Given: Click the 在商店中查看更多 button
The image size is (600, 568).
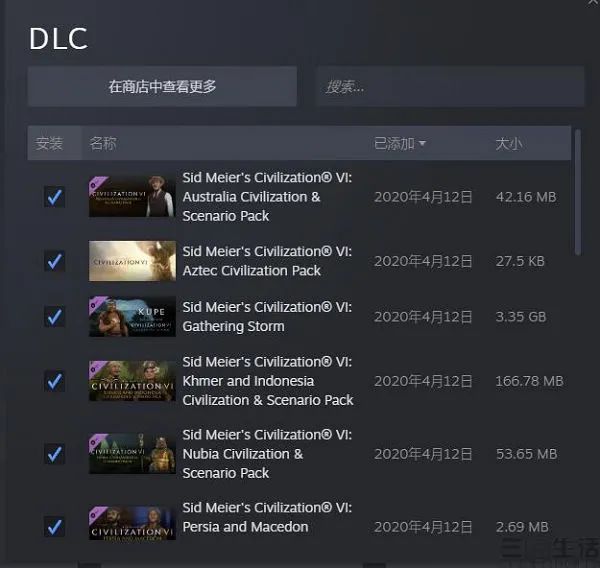Looking at the screenshot, I should [162, 87].
